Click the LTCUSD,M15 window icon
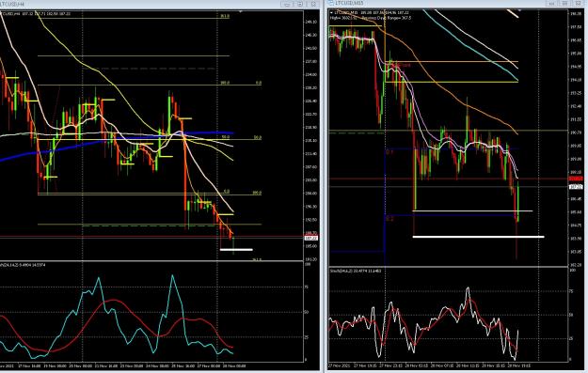Image resolution: width=588 pixels, height=373 pixels. [x=331, y=4]
